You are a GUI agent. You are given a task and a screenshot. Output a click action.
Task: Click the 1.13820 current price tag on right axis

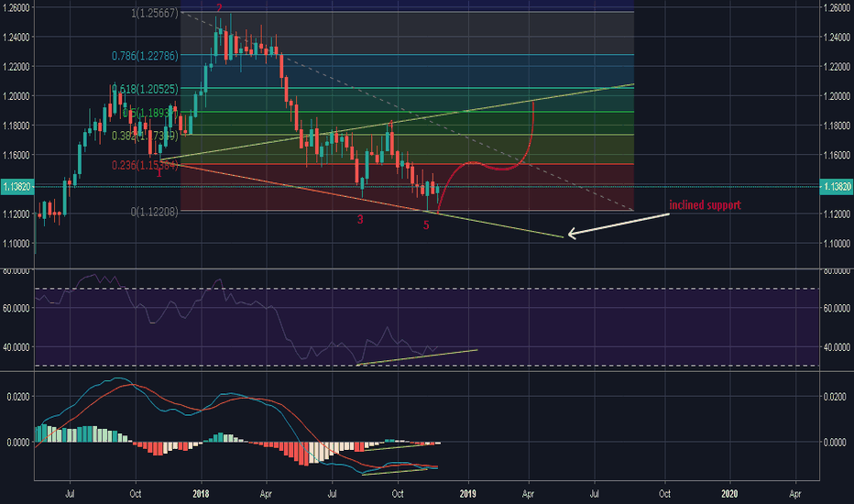coord(837,186)
